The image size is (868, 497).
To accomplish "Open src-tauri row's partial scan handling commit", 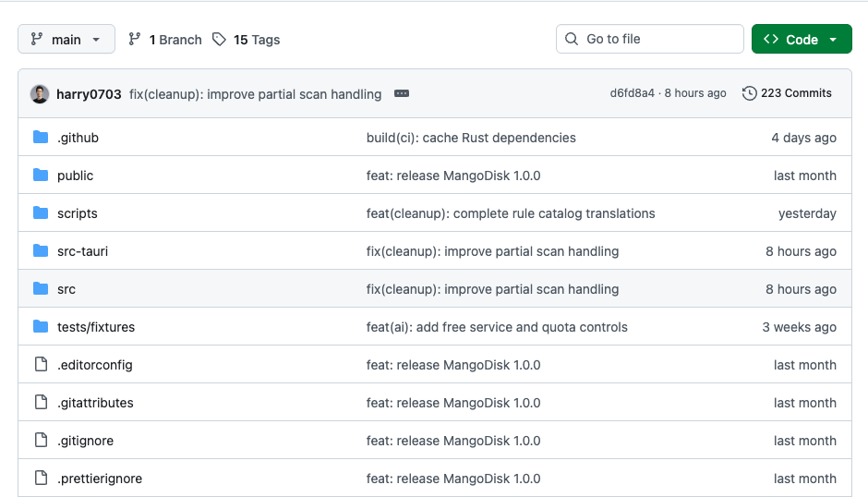I will 493,251.
